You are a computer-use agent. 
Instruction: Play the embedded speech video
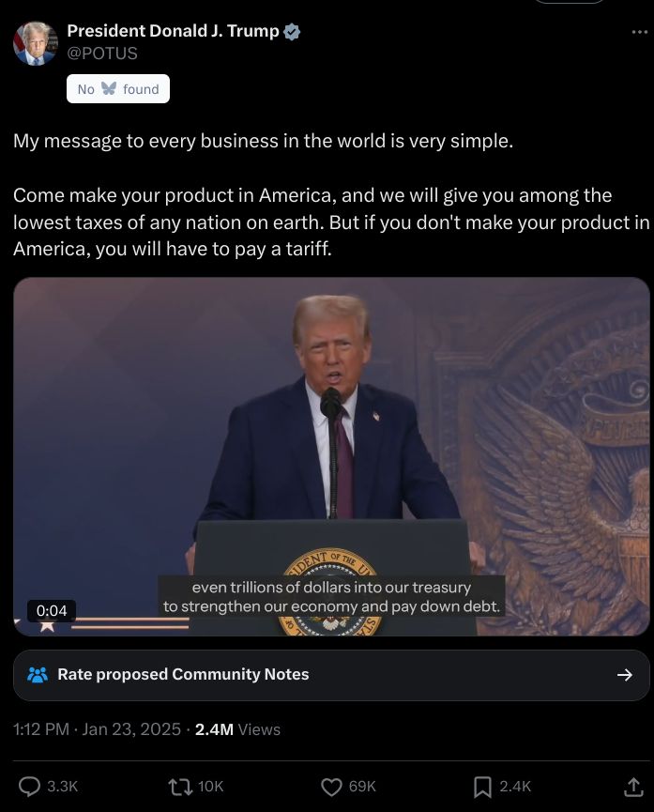[331, 456]
